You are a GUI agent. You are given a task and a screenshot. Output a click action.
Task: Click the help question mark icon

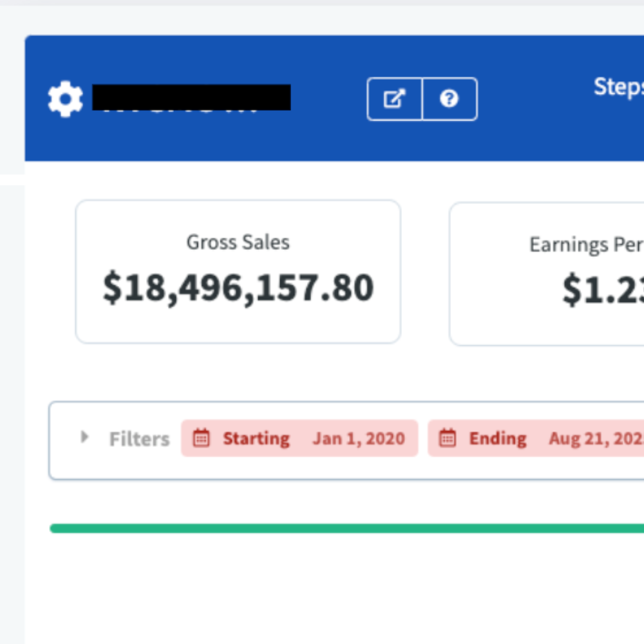(450, 99)
